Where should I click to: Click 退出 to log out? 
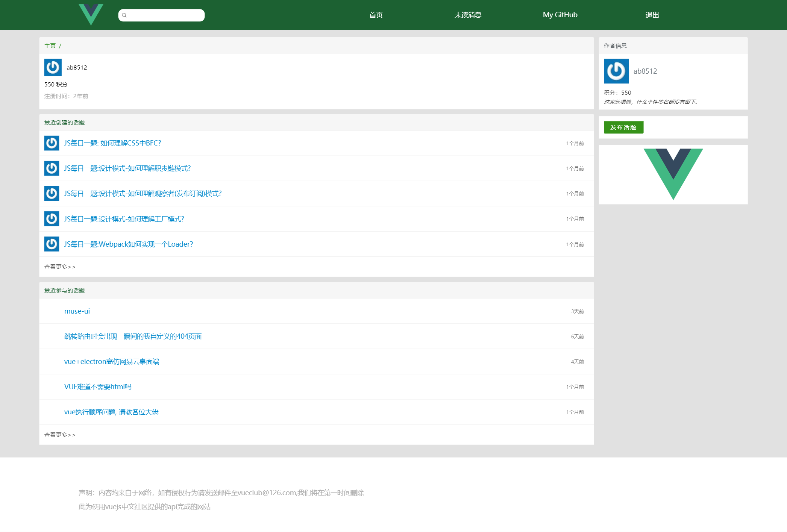(x=652, y=15)
